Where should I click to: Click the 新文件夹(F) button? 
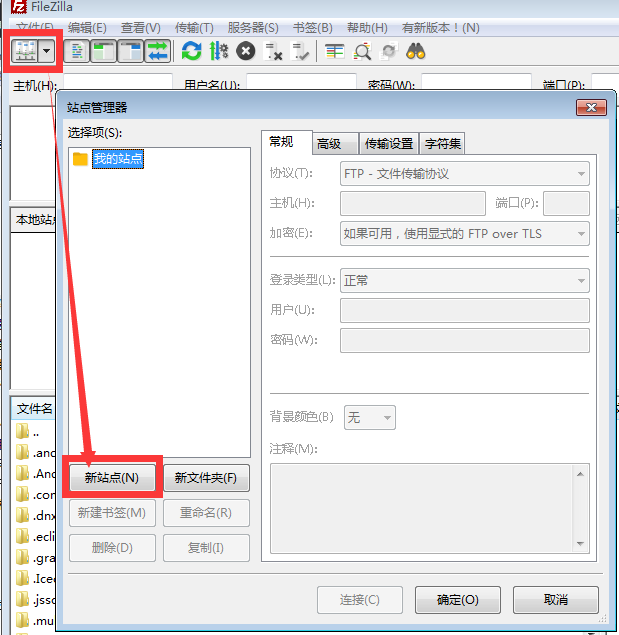(x=206, y=477)
